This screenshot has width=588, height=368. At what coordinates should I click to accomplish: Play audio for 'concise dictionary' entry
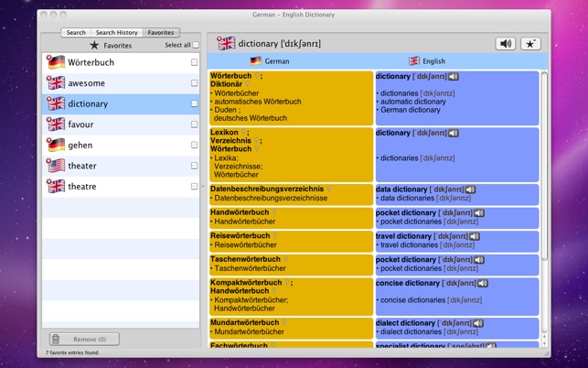[x=483, y=283]
